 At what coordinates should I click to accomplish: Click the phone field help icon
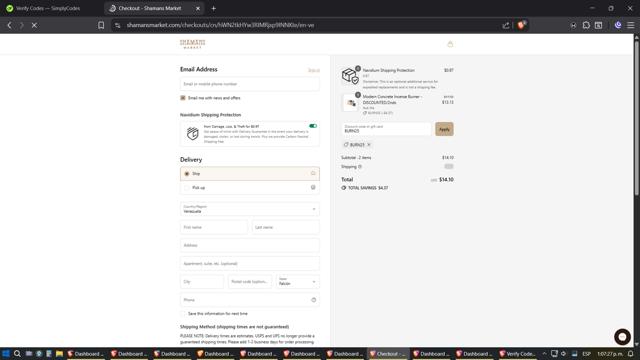(x=313, y=300)
